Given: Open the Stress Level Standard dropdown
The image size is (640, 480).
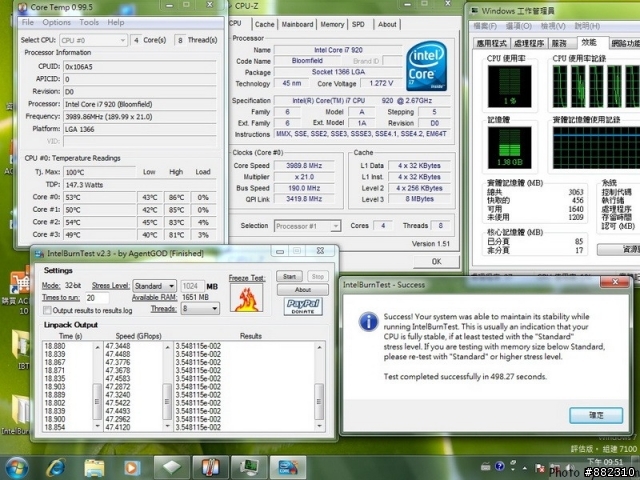Looking at the screenshot, I should [x=154, y=286].
